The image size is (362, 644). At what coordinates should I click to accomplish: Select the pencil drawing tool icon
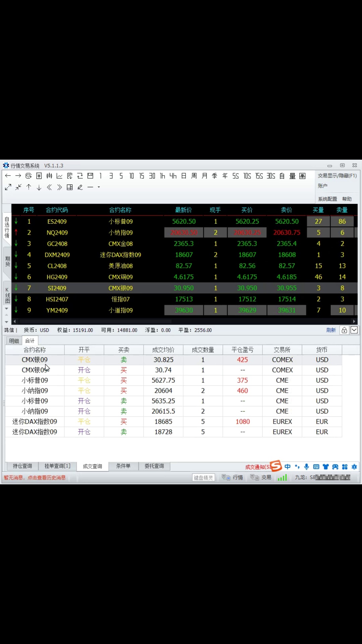[x=80, y=187]
